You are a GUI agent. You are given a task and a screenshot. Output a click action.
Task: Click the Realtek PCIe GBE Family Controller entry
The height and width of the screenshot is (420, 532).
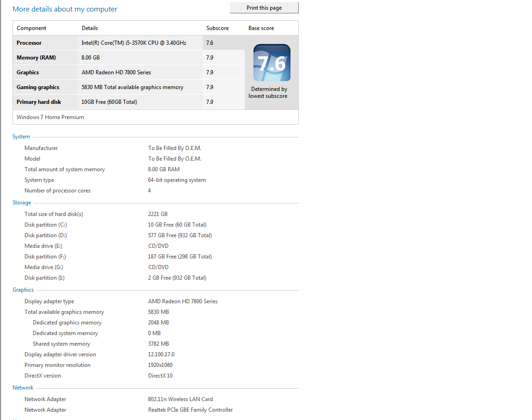coord(191,410)
